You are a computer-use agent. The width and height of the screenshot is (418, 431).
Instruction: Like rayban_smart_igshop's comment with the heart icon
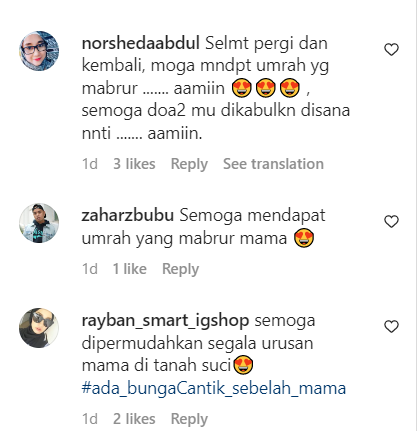point(391,326)
